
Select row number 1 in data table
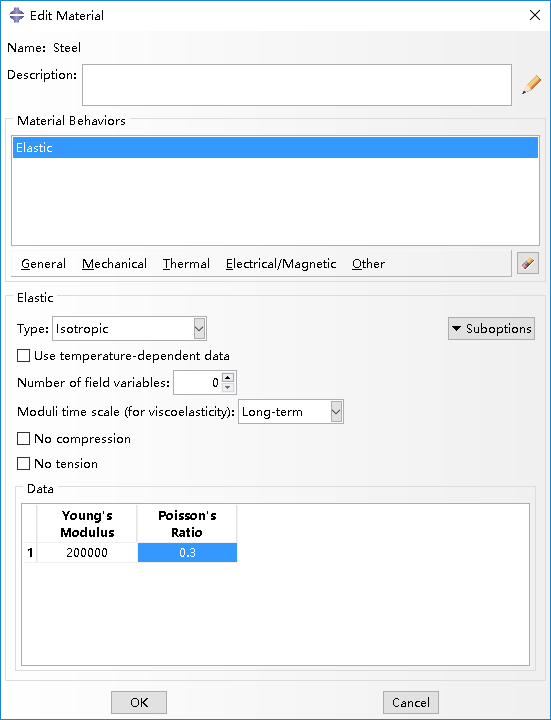30,552
